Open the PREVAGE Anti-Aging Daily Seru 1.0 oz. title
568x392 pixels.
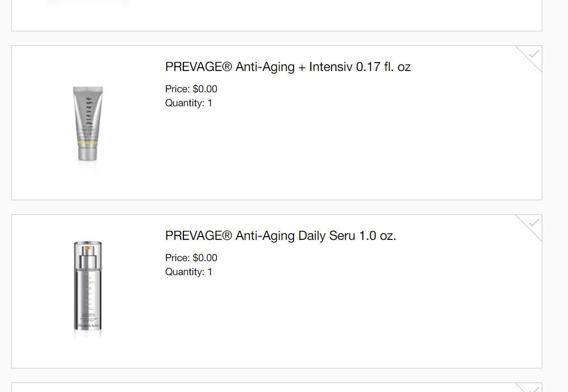coord(281,236)
